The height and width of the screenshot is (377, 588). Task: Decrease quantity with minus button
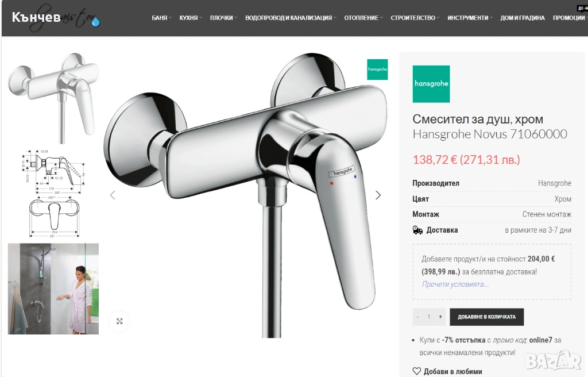[417, 317]
